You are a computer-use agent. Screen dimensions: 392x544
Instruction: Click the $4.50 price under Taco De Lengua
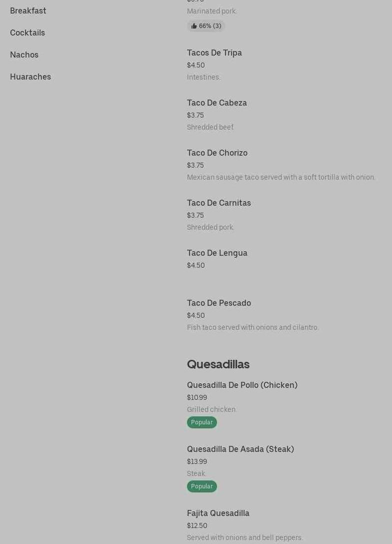[196, 265]
